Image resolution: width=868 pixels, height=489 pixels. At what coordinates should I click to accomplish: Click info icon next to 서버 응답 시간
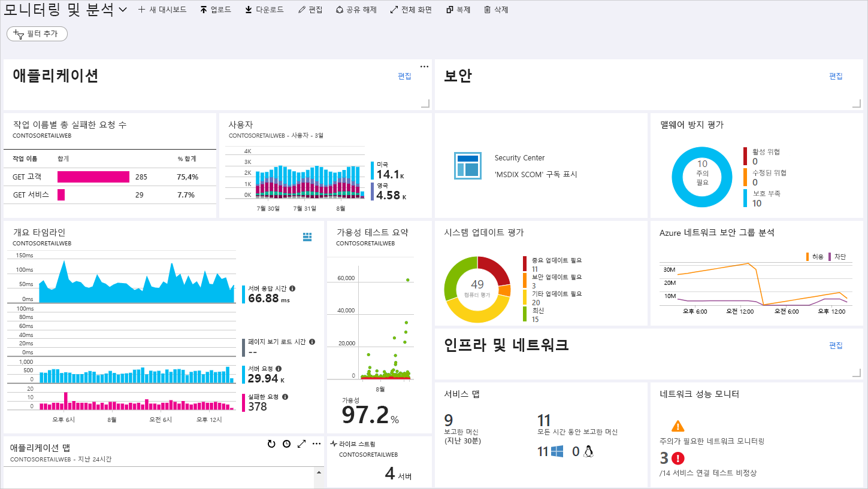292,288
